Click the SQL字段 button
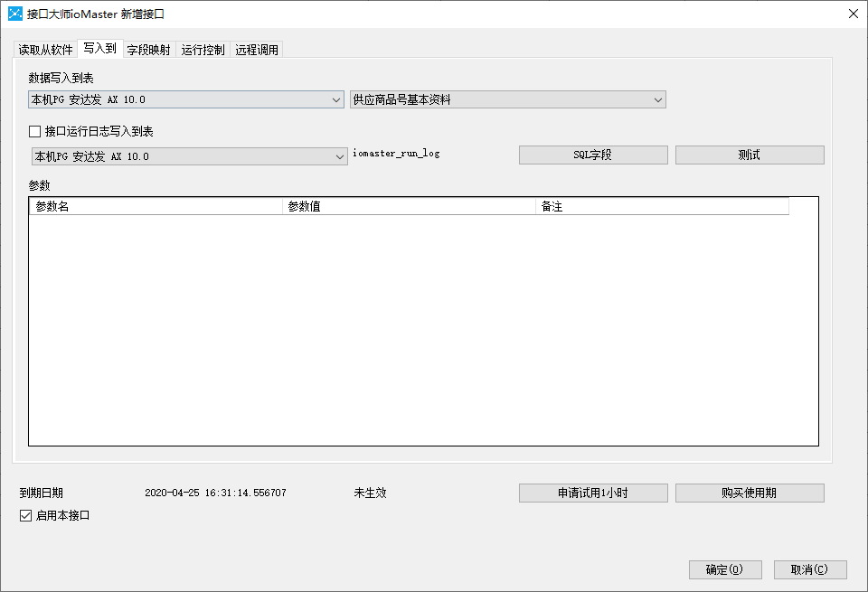The width and height of the screenshot is (868, 592). click(x=593, y=155)
